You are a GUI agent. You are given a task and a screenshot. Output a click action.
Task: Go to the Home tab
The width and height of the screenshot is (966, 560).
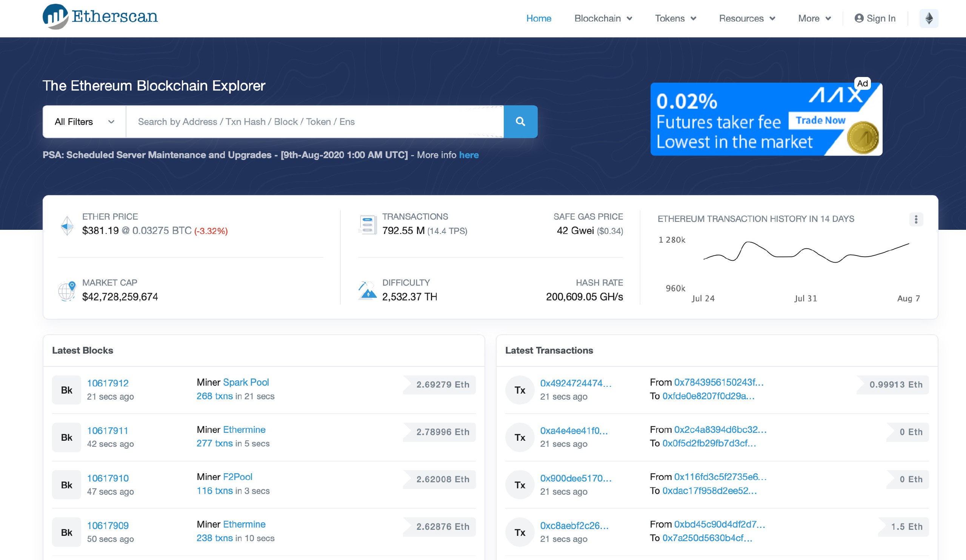[x=538, y=18]
